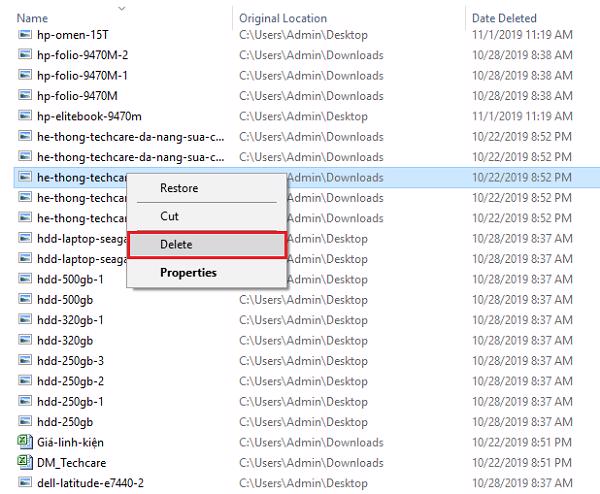Click the Excel icon of Giá-linh-kiện

coord(25,442)
